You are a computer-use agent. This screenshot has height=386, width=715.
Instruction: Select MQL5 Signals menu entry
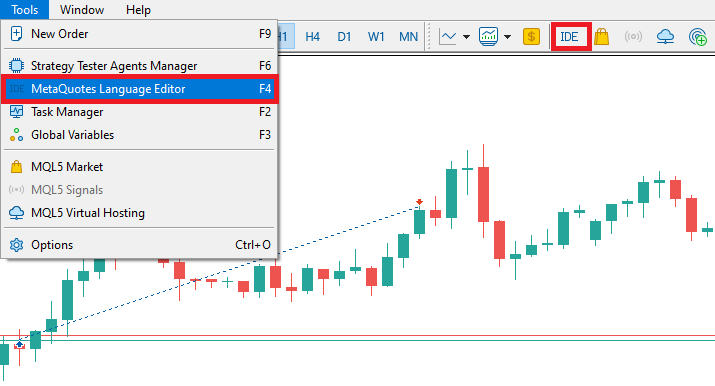click(x=139, y=190)
